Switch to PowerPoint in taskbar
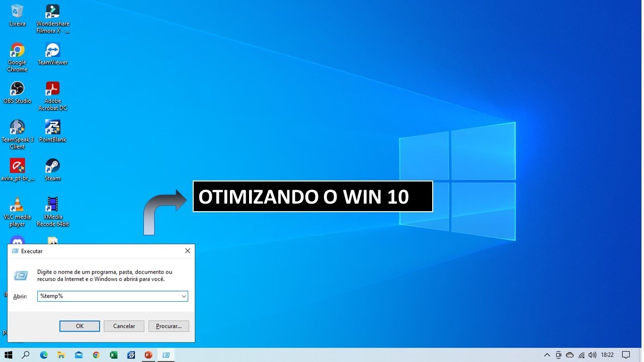The height and width of the screenshot is (362, 644). (x=148, y=355)
